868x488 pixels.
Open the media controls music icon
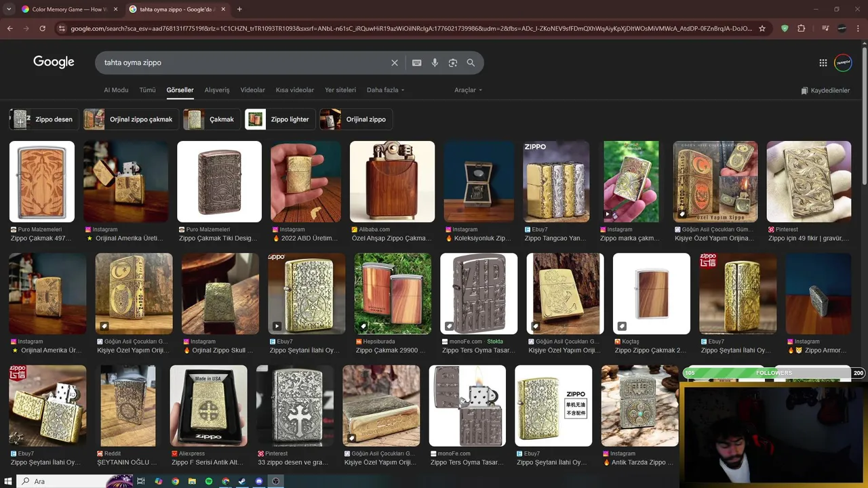click(825, 28)
